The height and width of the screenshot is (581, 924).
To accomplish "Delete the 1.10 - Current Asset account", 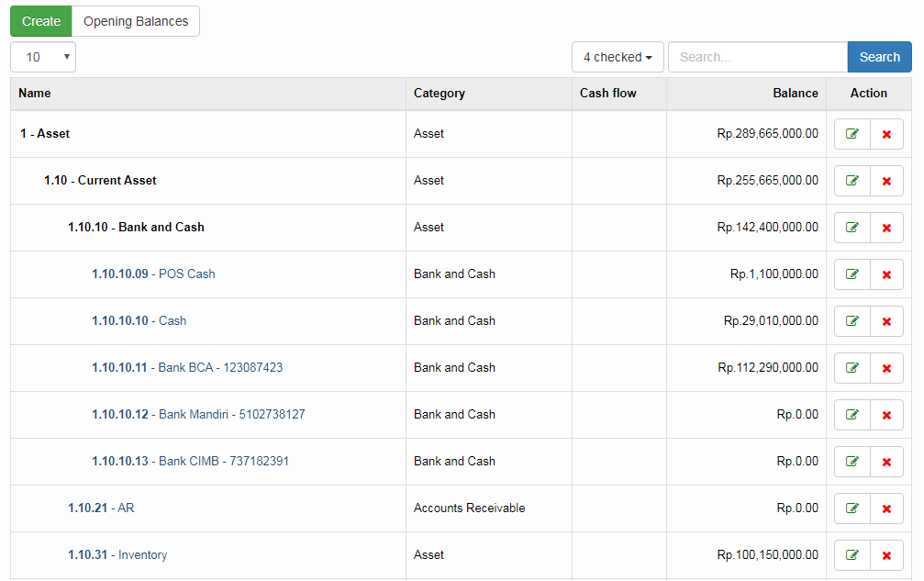I will click(886, 181).
